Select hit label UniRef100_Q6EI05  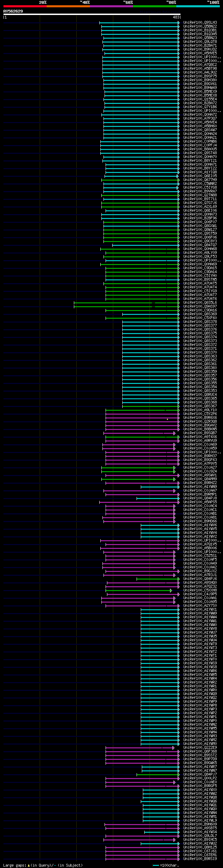pyautogui.click(x=200, y=176)
